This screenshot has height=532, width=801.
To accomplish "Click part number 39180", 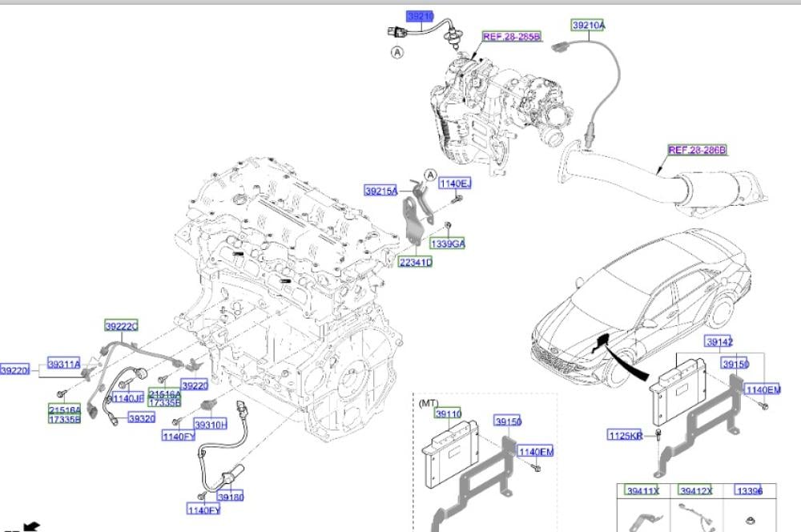I will [x=230, y=497].
